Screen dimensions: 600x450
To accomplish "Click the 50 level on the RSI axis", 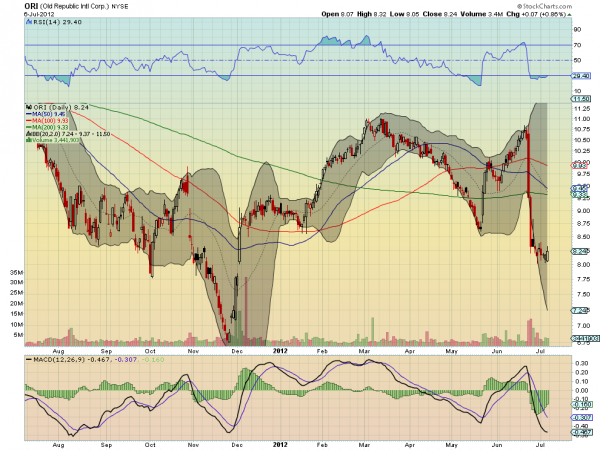I will (x=577, y=60).
